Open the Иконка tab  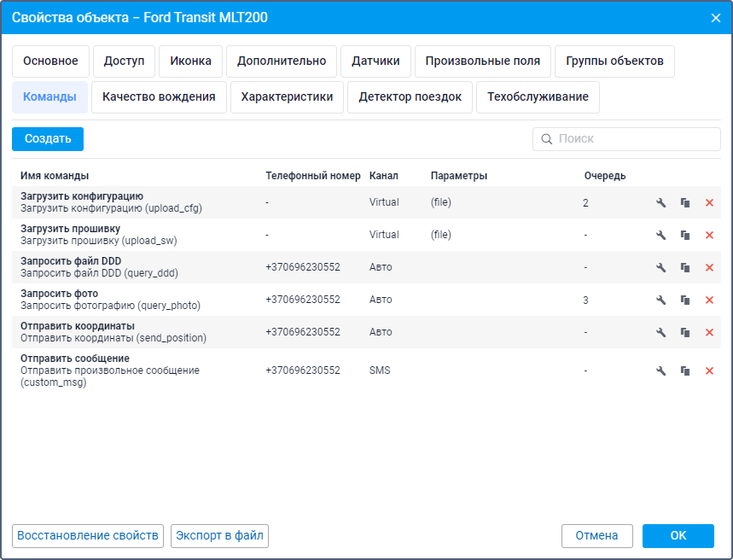click(x=190, y=61)
